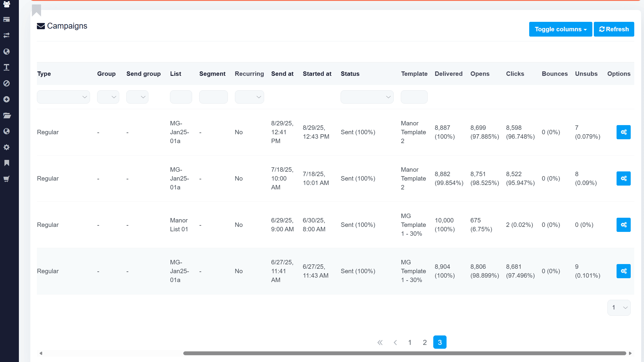Image resolution: width=644 pixels, height=362 pixels.
Task: Open the credit card sidebar icon
Action: pos(6,19)
